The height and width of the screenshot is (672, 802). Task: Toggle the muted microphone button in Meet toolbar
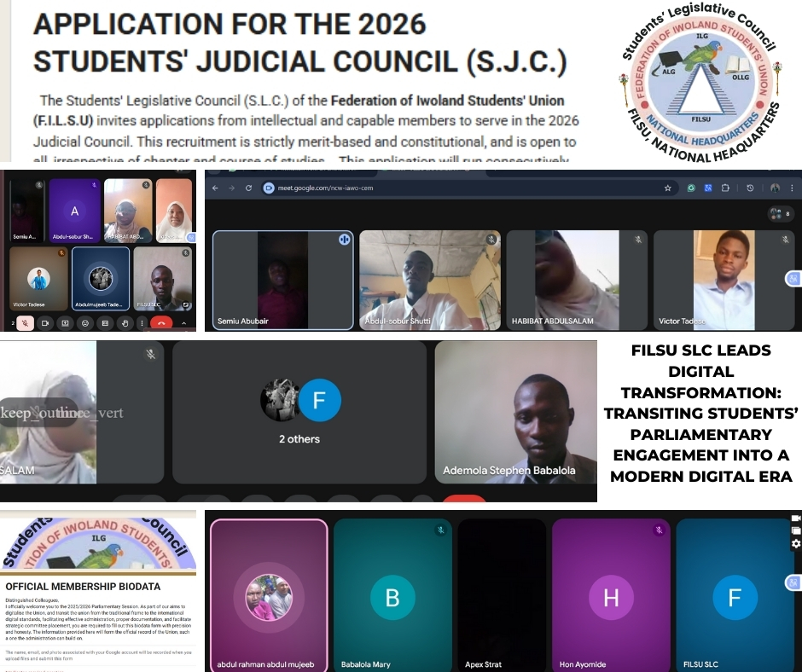(25, 322)
